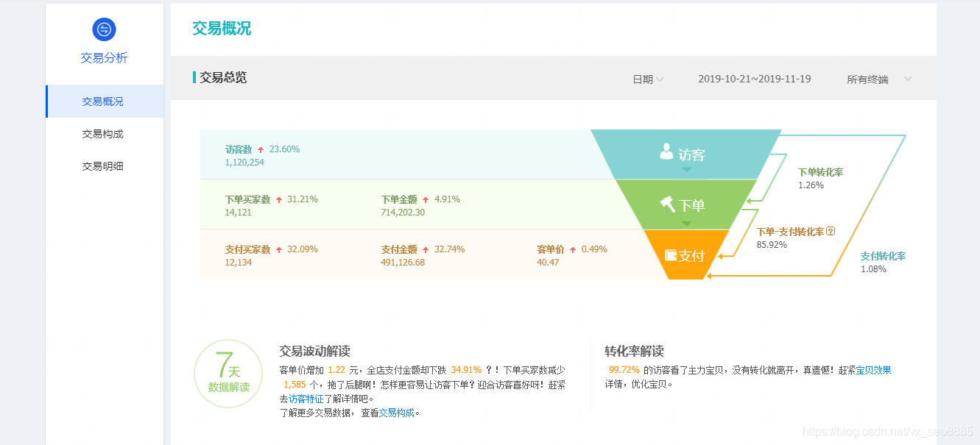Click the date range 2019-10-21~2019-11-19
The height and width of the screenshot is (445, 980).
pyautogui.click(x=755, y=79)
